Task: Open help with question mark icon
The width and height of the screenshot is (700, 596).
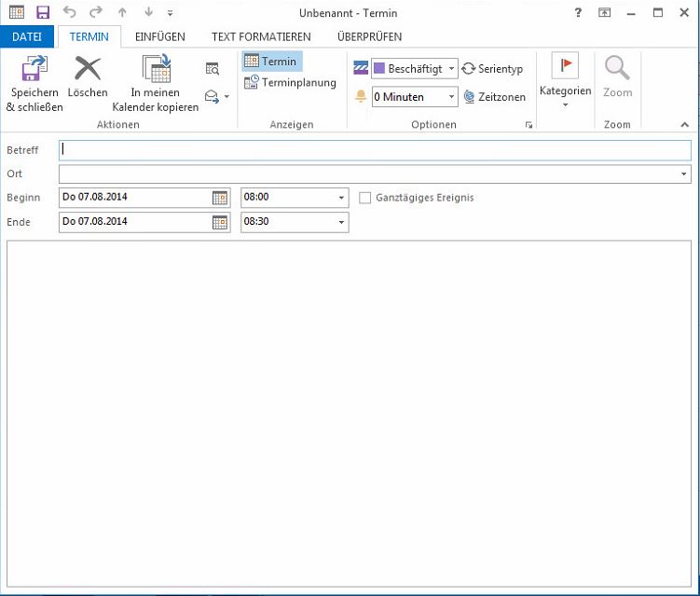Action: (x=578, y=12)
